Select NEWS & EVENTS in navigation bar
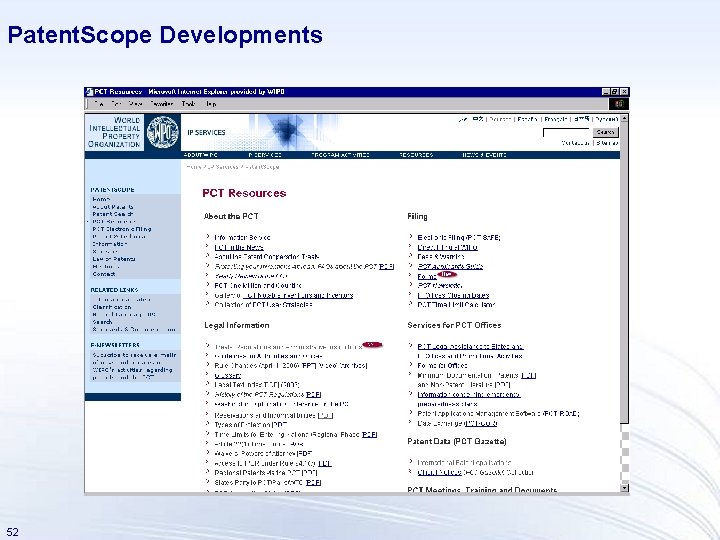Screen dimensions: 720x540 tap(484, 155)
